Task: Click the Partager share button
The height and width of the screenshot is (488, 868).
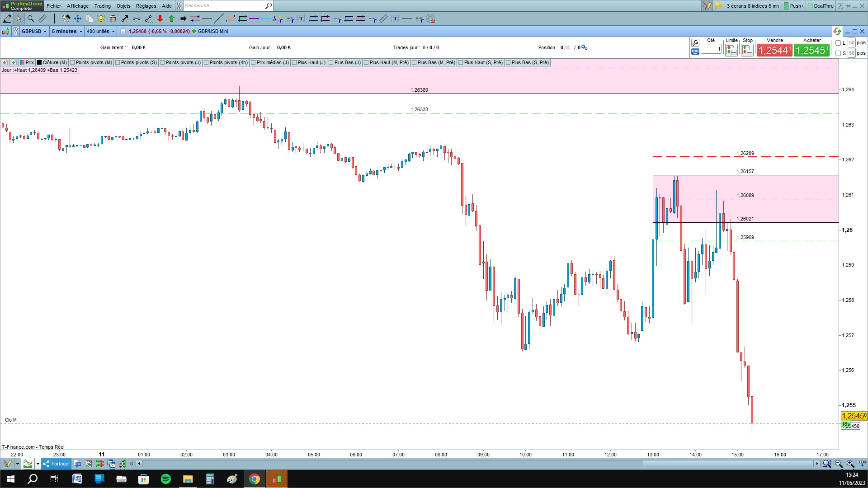Action: (57, 464)
